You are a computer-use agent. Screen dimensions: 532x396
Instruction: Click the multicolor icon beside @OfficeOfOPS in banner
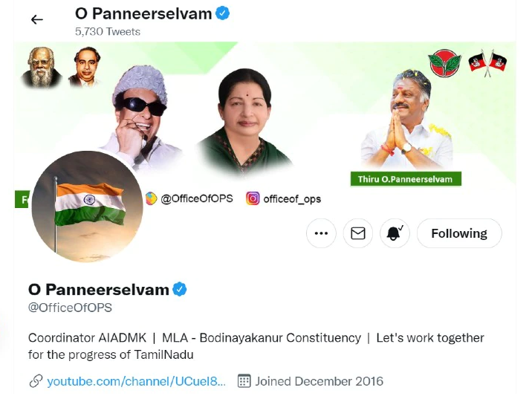click(152, 198)
